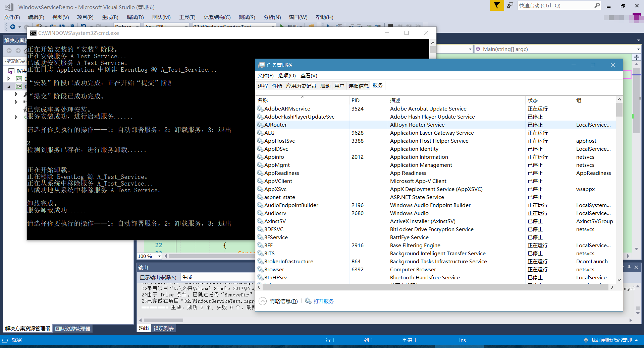Viewport: 644px width, 348px height.
Task: Expand the first C# project node in Solution Explorer
Action: coord(9,79)
